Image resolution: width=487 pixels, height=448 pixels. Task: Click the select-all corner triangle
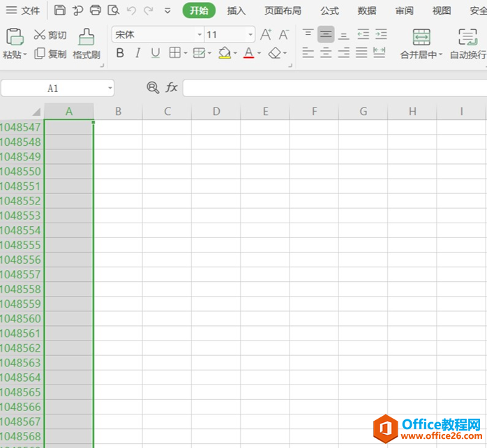pyautogui.click(x=36, y=111)
